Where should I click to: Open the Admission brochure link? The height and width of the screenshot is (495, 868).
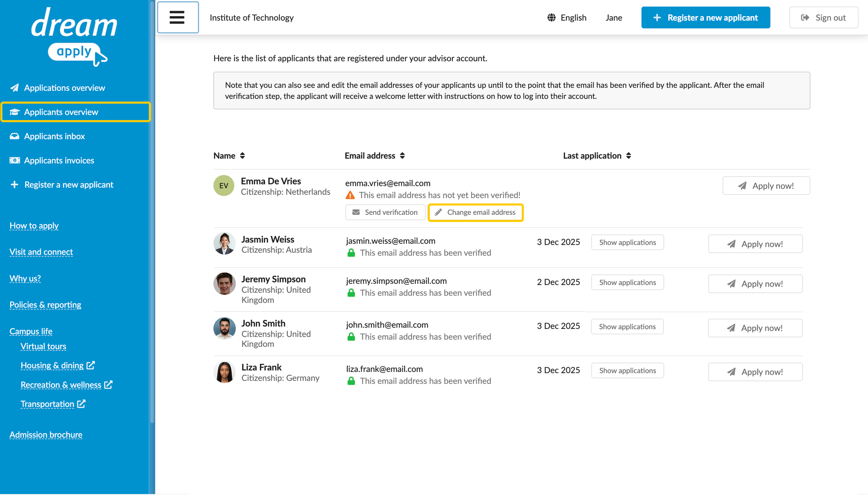(46, 435)
